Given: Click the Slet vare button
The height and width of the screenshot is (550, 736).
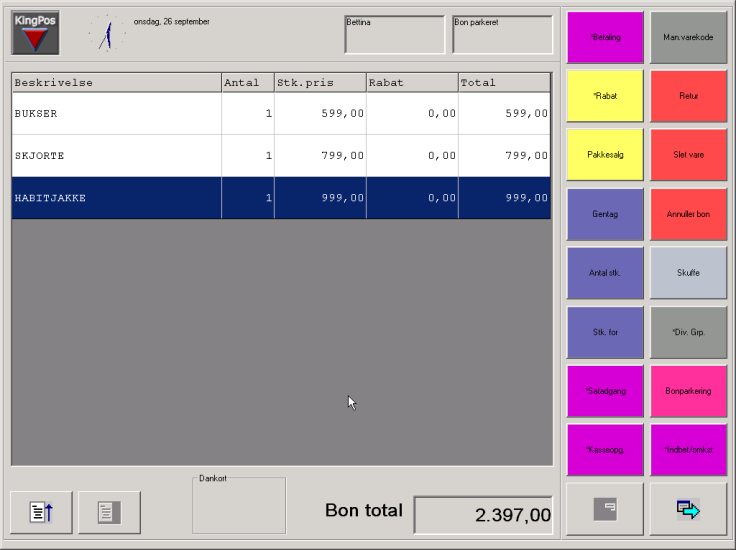Looking at the screenshot, I should tap(688, 155).
